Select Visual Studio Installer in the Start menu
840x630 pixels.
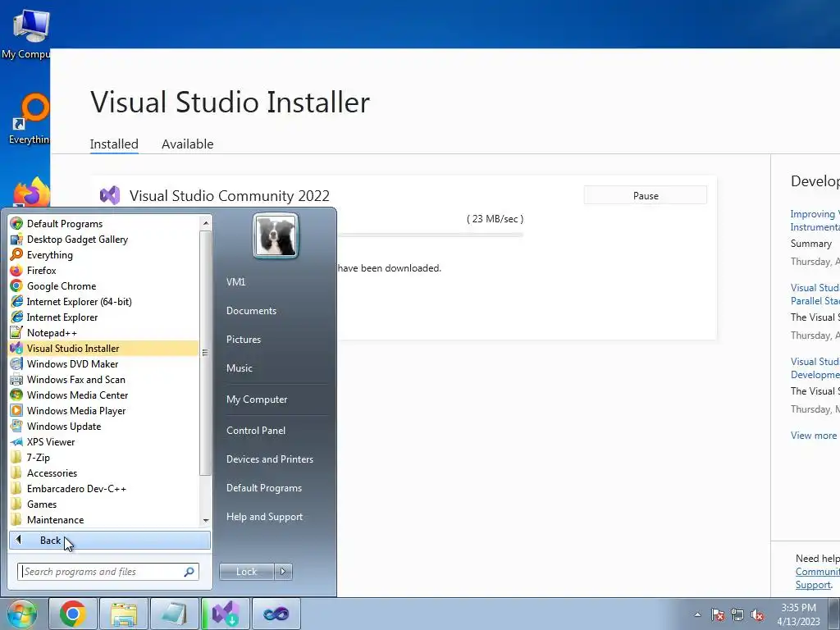[103, 348]
